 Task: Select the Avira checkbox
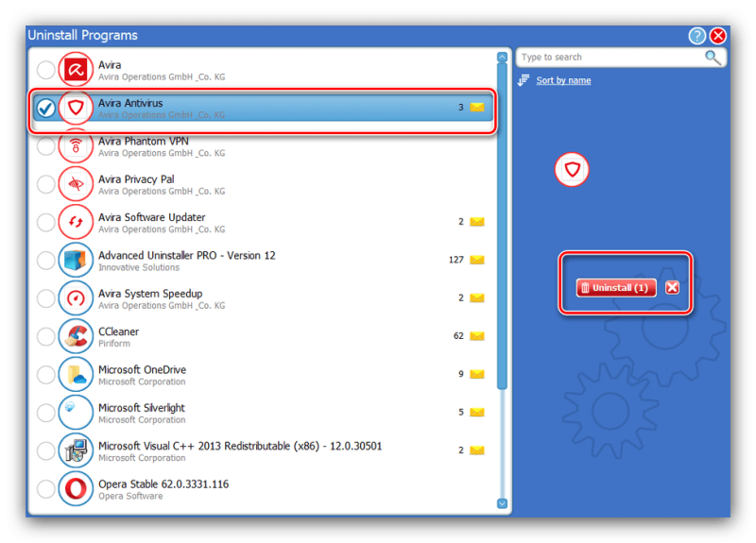[x=45, y=70]
